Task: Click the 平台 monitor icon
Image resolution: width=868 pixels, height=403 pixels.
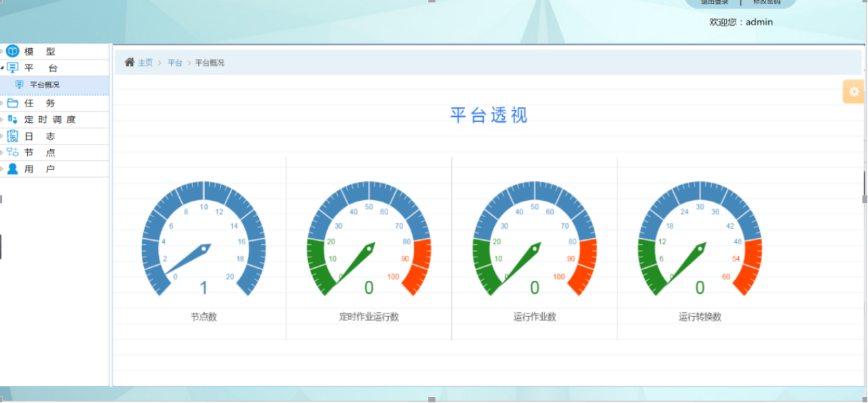Action: 12,68
